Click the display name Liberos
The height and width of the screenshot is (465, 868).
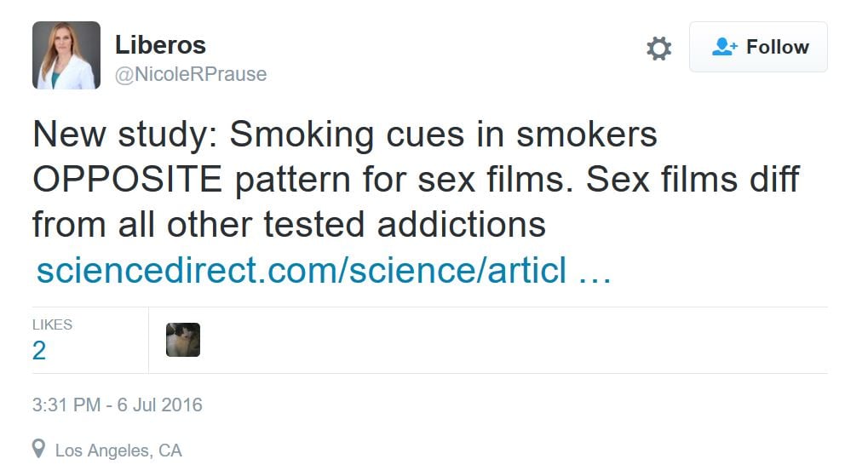coord(160,44)
